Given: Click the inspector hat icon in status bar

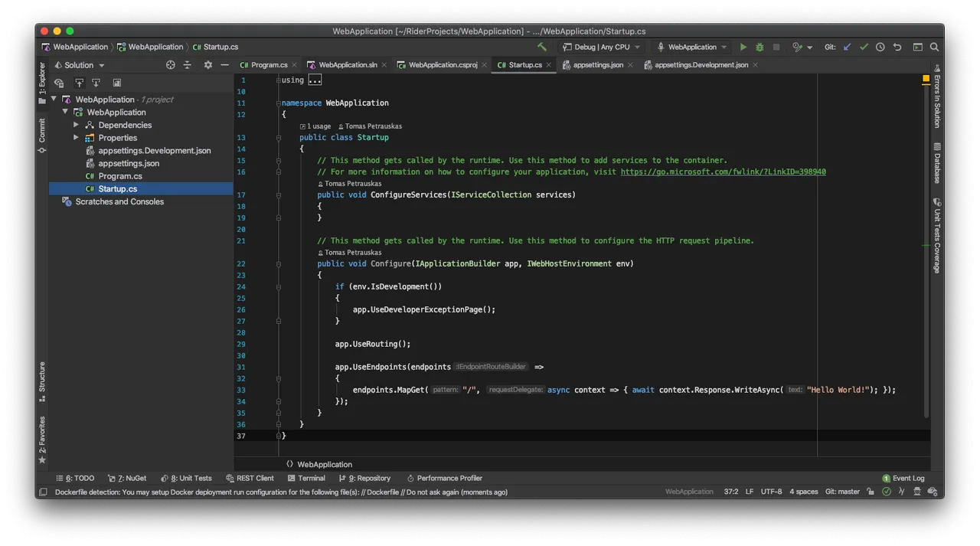Looking at the screenshot, I should [x=917, y=492].
